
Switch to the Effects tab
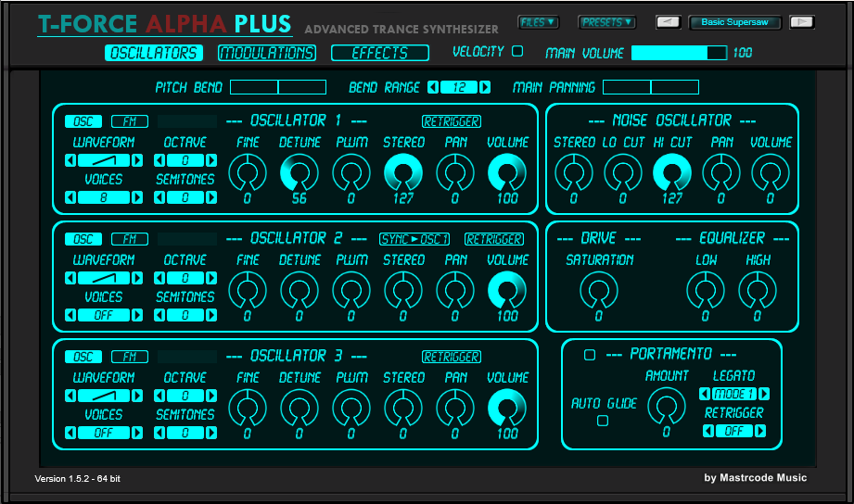tap(380, 53)
